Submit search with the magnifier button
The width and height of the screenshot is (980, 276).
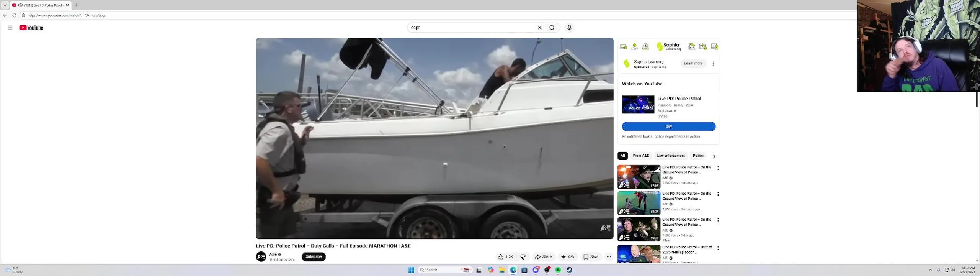[552, 28]
